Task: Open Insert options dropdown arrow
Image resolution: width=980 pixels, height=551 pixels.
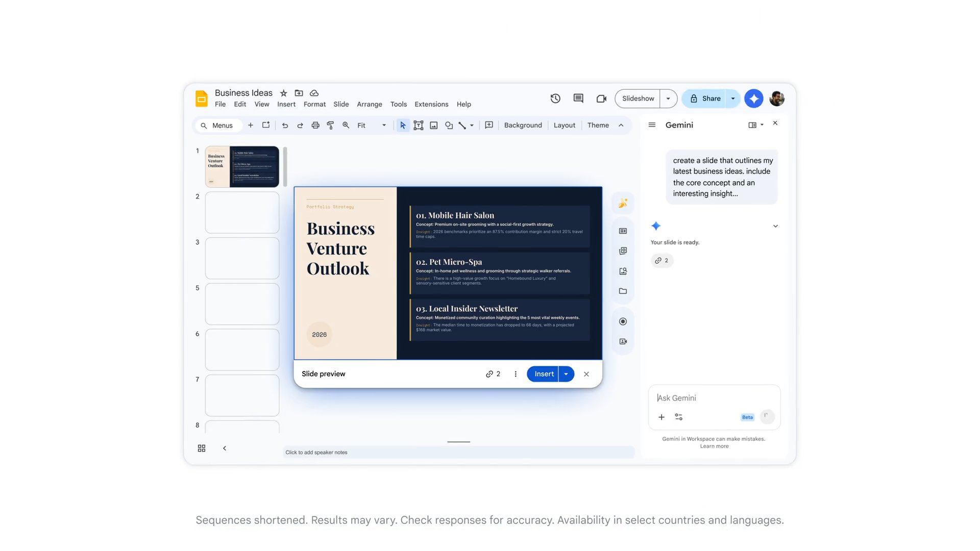Action: [566, 374]
